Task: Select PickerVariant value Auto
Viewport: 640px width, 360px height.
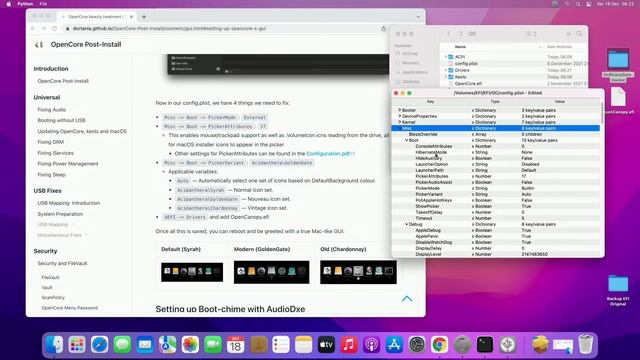Action: [526, 194]
